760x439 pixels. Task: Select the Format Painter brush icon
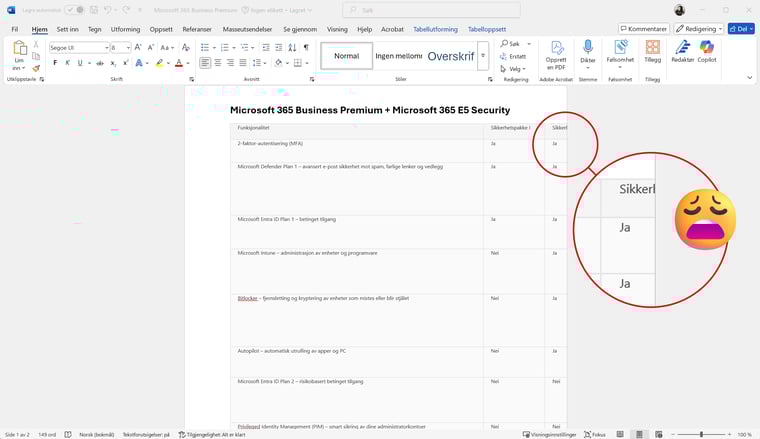pos(36,68)
